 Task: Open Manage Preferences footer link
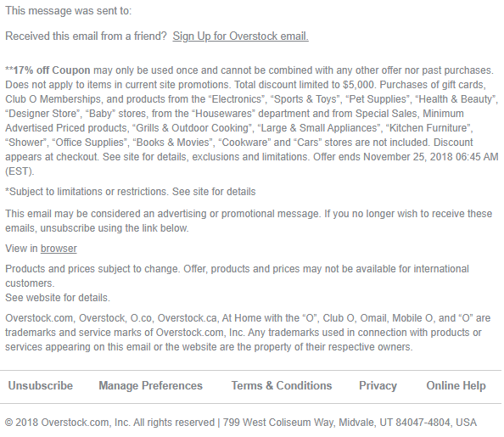point(150,385)
